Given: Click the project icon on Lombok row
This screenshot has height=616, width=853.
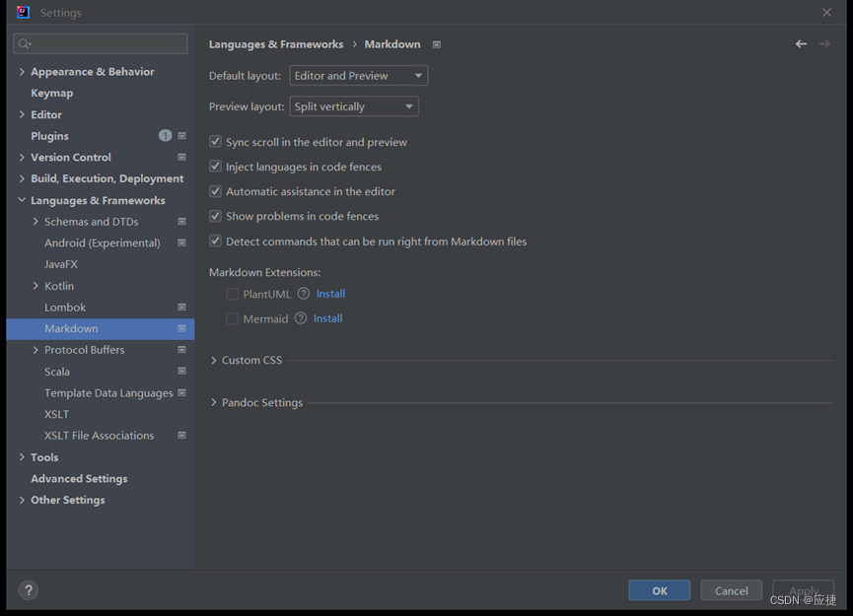Looking at the screenshot, I should (x=181, y=308).
